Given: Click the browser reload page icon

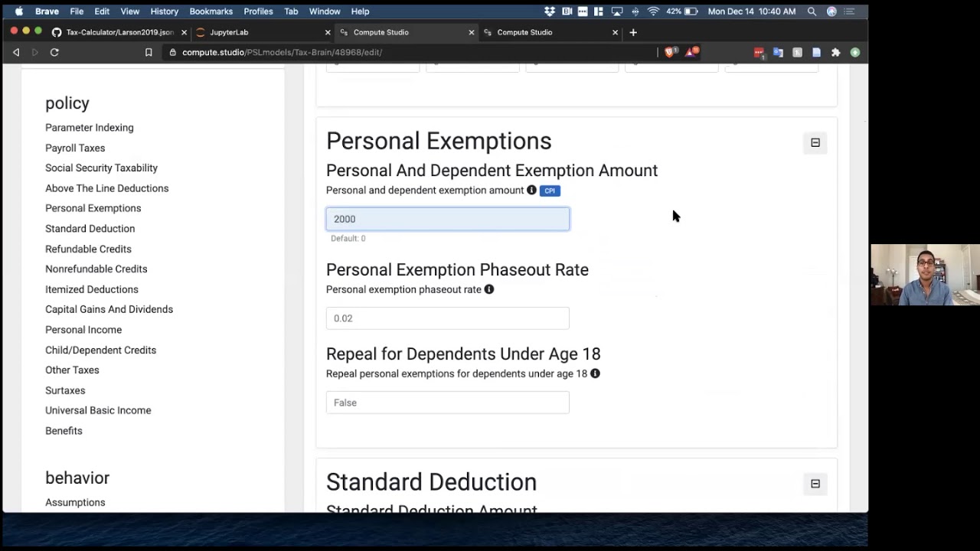Looking at the screenshot, I should (54, 52).
